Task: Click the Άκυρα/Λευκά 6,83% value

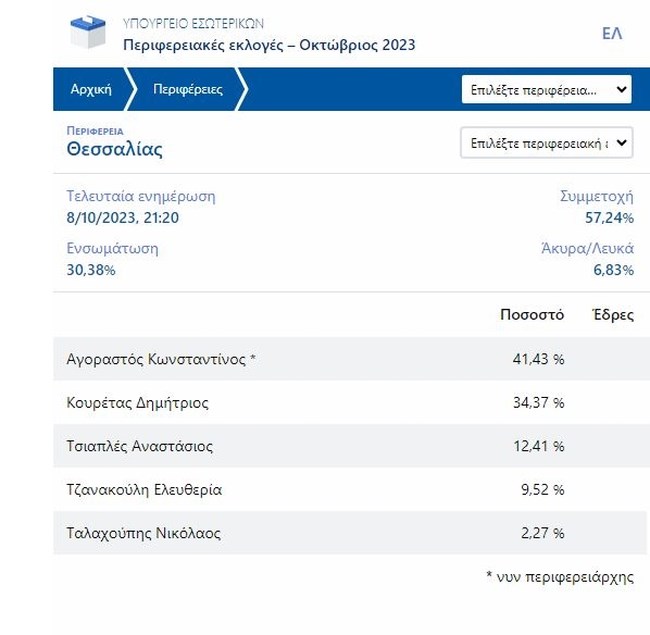Action: tap(613, 270)
